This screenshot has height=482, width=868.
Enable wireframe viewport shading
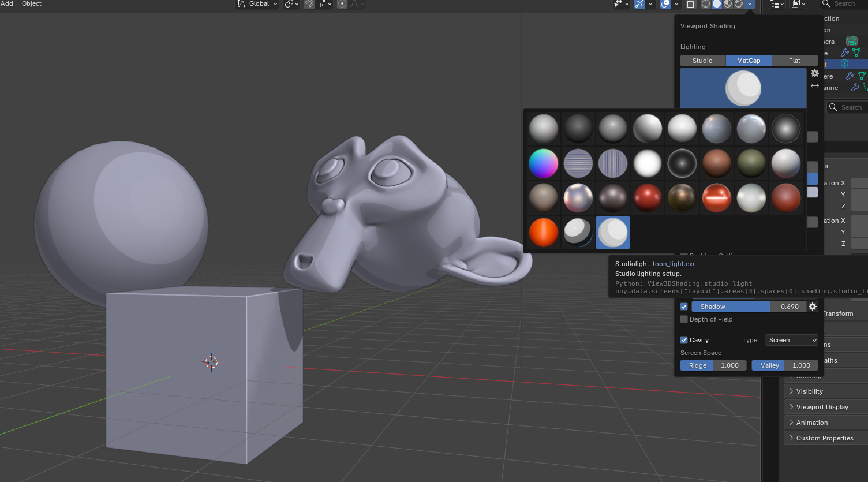click(x=706, y=4)
